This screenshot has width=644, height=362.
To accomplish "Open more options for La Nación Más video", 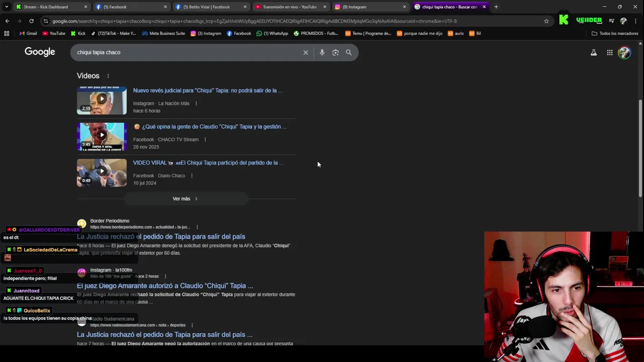I will pyautogui.click(x=196, y=104).
